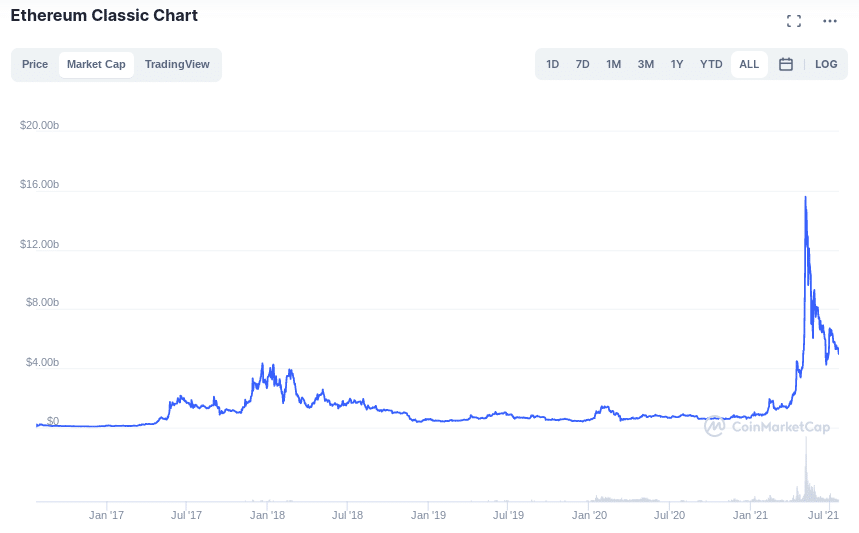Image resolution: width=859 pixels, height=533 pixels.
Task: Set chart range to 1Y
Action: [x=677, y=64]
